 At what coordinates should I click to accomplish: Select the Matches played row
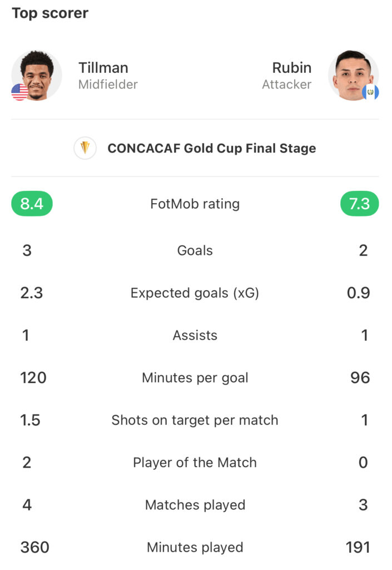coord(195,505)
